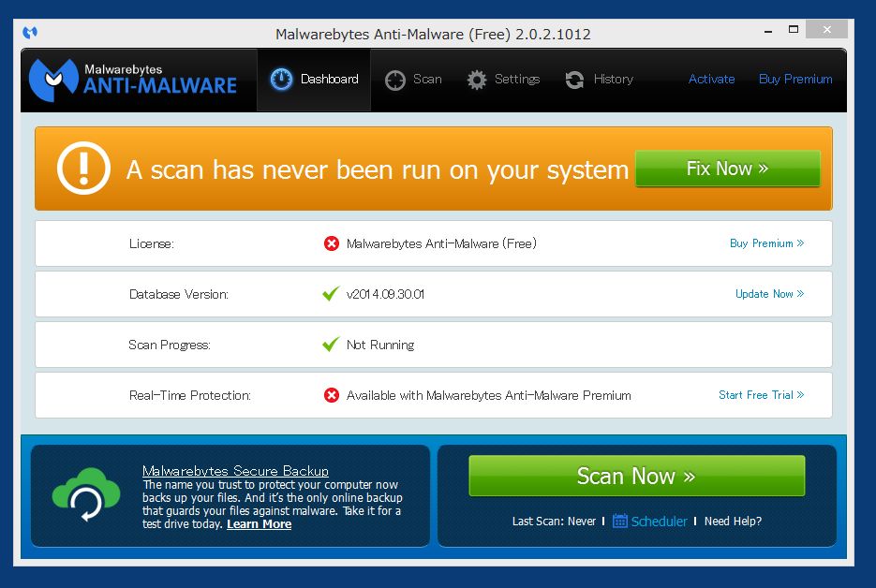Click the Malwarebytes Anti-Malware logo

pos(133,80)
